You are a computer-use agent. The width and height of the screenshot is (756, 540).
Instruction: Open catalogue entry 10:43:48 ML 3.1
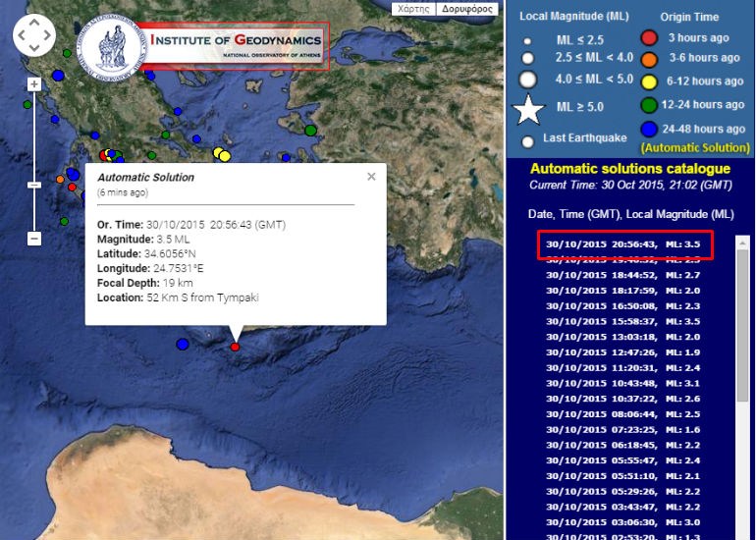622,383
